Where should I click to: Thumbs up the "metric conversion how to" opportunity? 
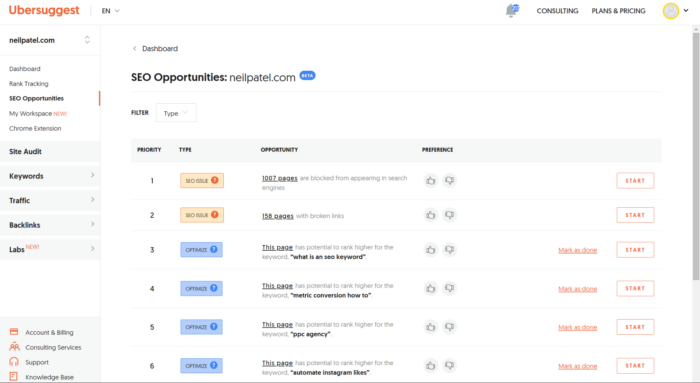[430, 288]
